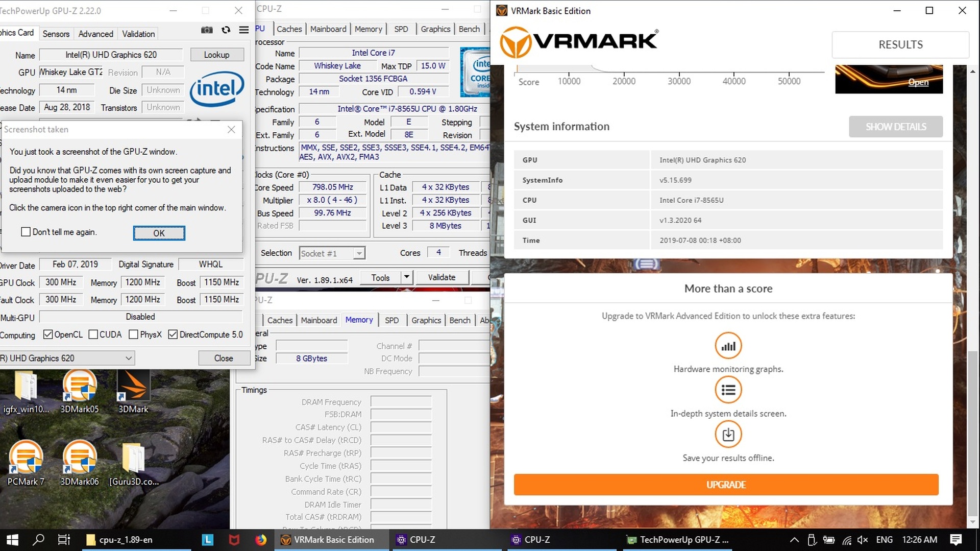
Task: Check the Don't tell me again box
Action: pos(26,232)
